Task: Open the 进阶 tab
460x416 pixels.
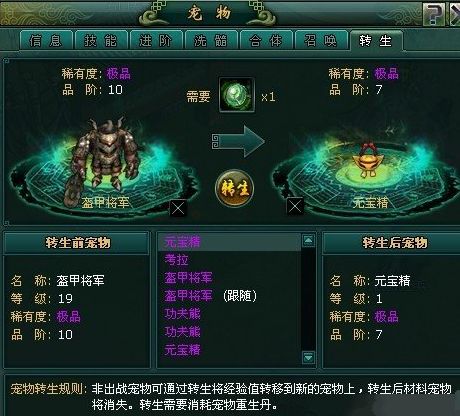Action: tap(156, 41)
